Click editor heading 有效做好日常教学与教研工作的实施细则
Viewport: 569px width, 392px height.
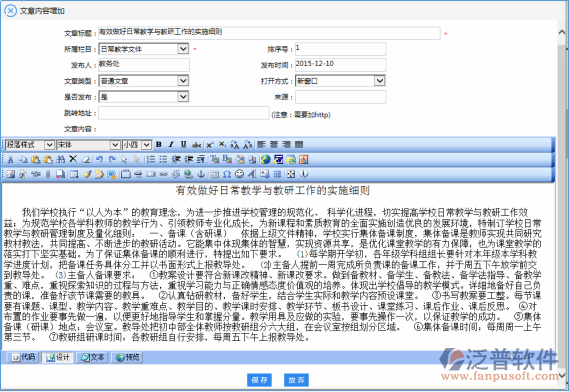tap(273, 190)
